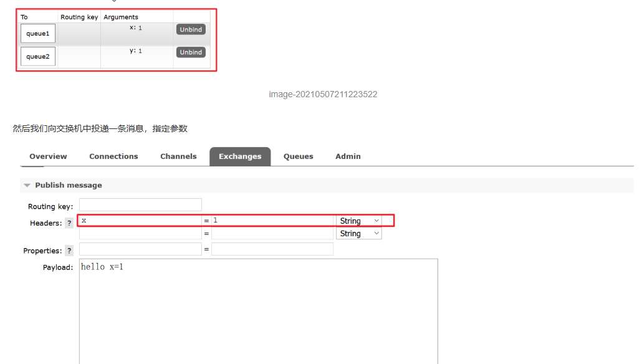Viewport: 642px width, 364px height.
Task: Click the Routing key column header
Action: tap(79, 17)
